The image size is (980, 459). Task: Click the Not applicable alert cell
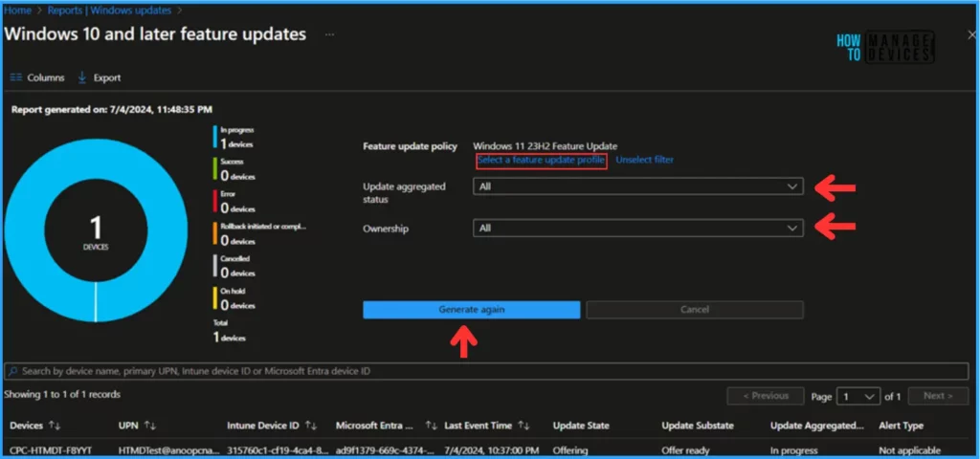point(909,450)
